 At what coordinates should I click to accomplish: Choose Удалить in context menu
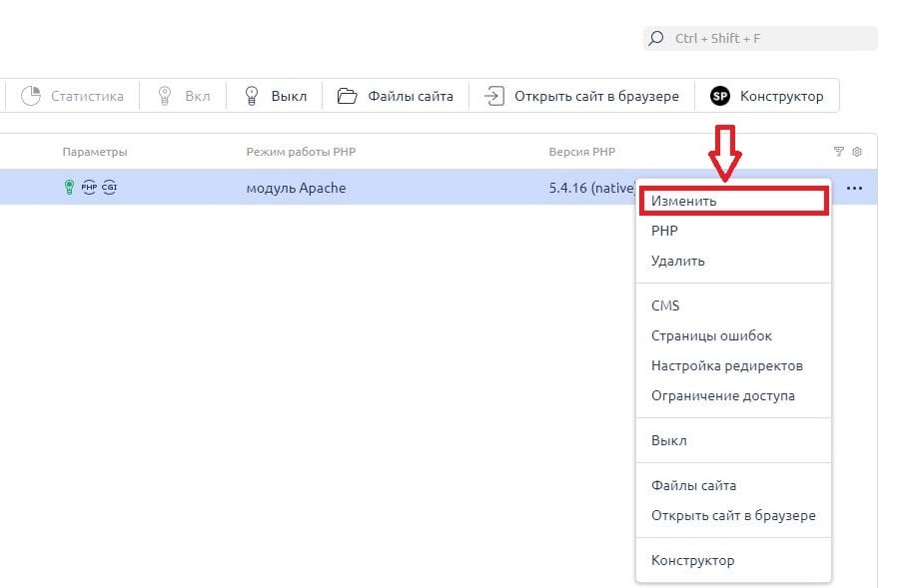733,261
